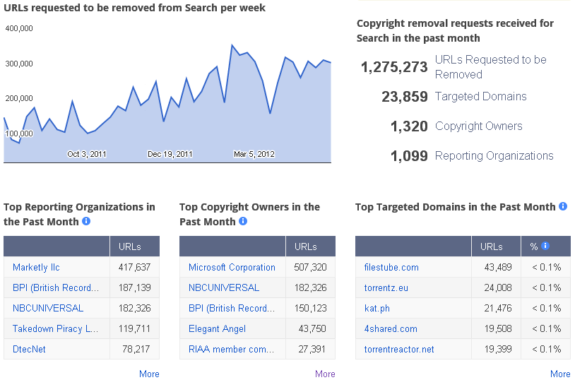Click the 1,320 copyright owners count
The image size is (575, 392).
click(x=409, y=126)
